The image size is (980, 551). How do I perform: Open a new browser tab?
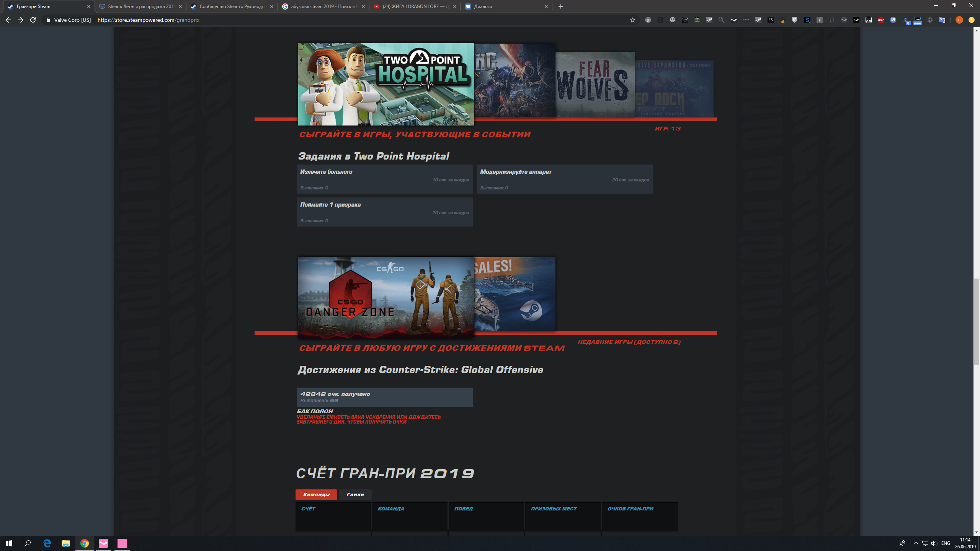(561, 7)
